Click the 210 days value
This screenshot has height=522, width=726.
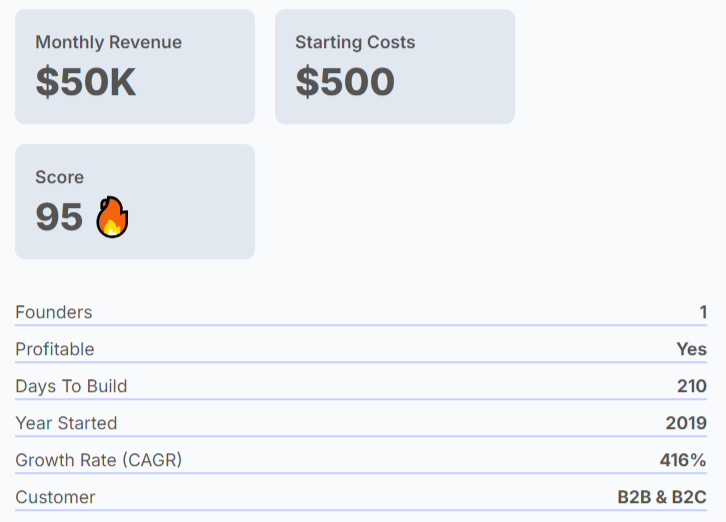point(692,386)
